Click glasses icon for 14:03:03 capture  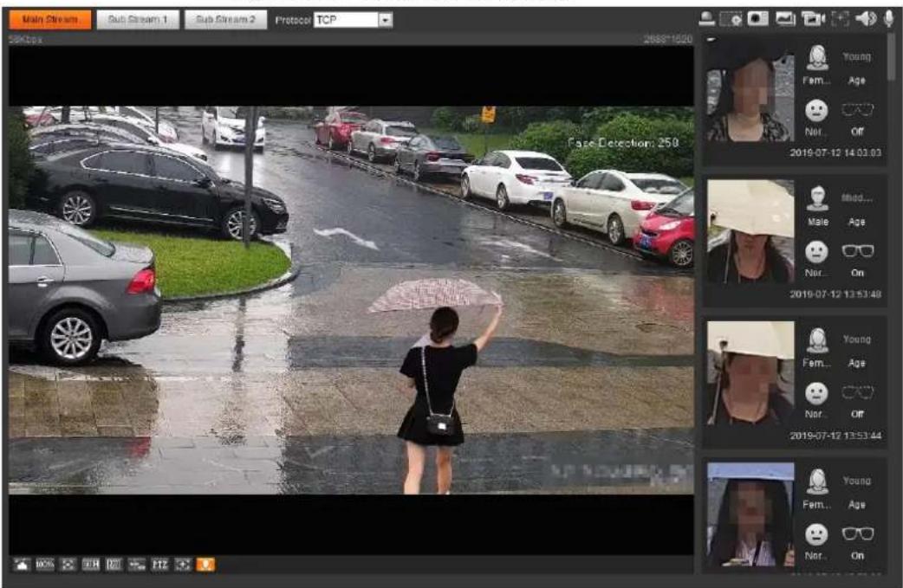(858, 109)
